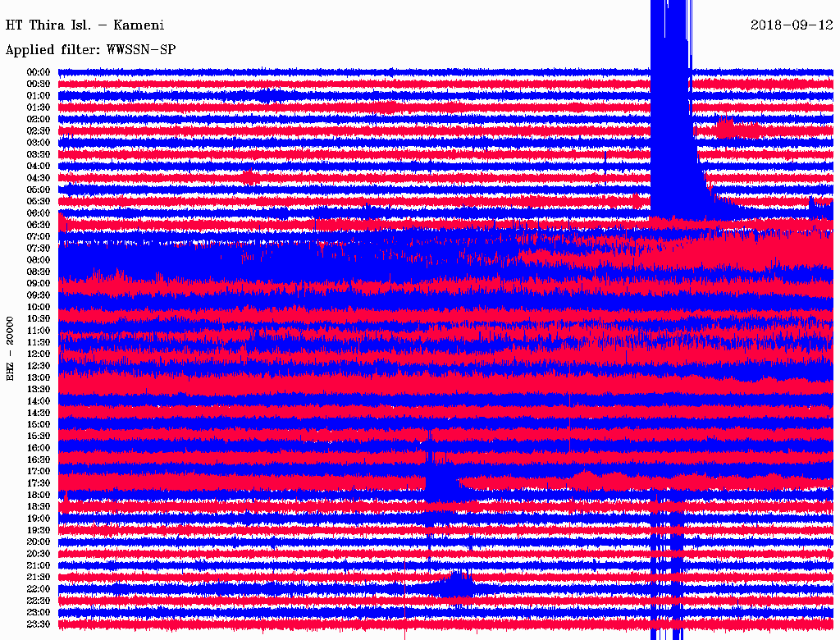The width and height of the screenshot is (840, 640).
Task: Select the 02:30 time label
Action: pos(39,131)
